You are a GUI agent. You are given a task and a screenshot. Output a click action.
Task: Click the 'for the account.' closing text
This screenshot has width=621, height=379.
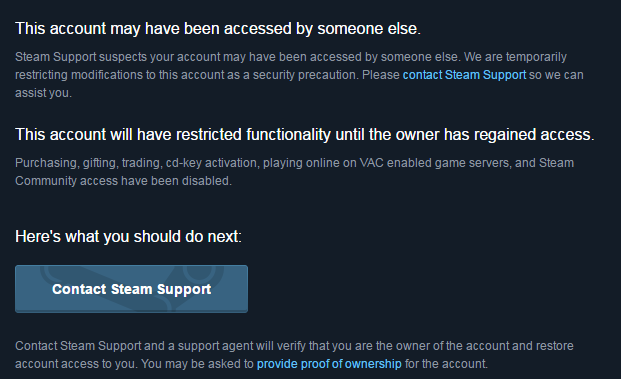(446, 364)
